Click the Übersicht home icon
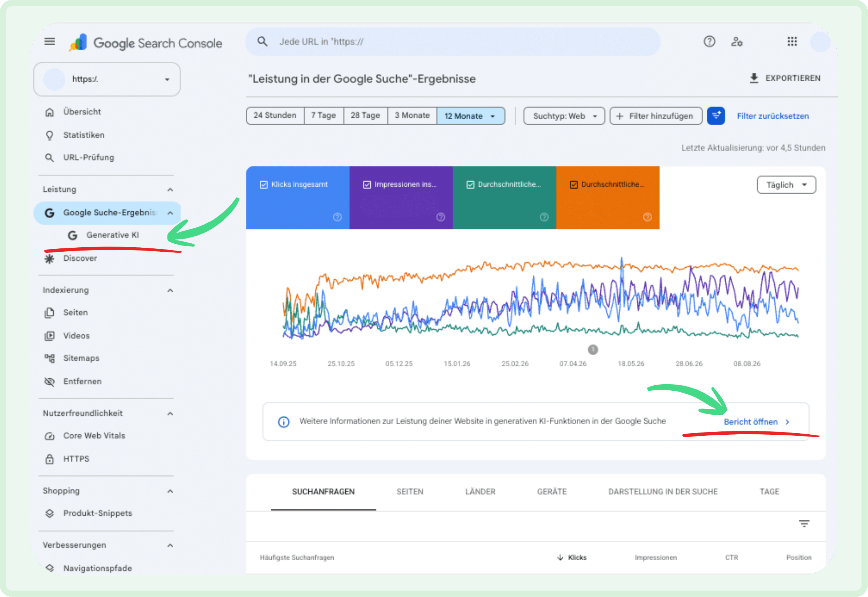The height and width of the screenshot is (597, 868). [49, 112]
